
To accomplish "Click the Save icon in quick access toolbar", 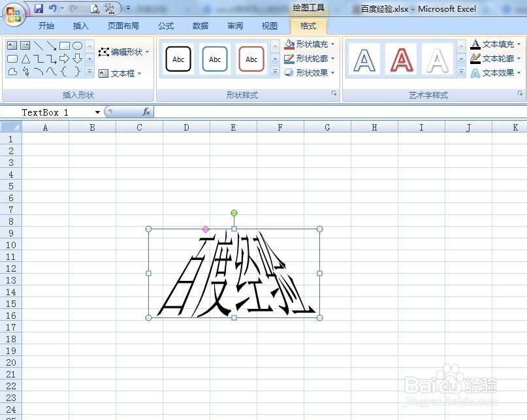I will click(x=39, y=8).
